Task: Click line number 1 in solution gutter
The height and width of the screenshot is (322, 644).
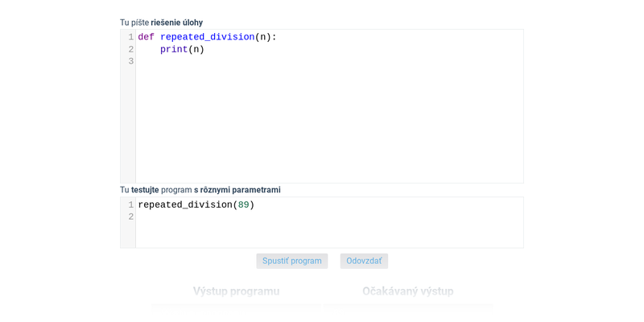Action: pyautogui.click(x=131, y=37)
